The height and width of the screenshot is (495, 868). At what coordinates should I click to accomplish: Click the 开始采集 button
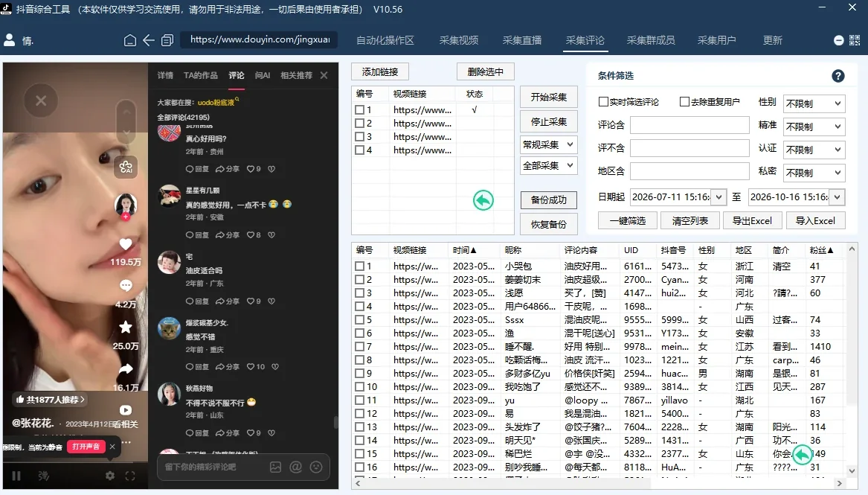pos(549,97)
